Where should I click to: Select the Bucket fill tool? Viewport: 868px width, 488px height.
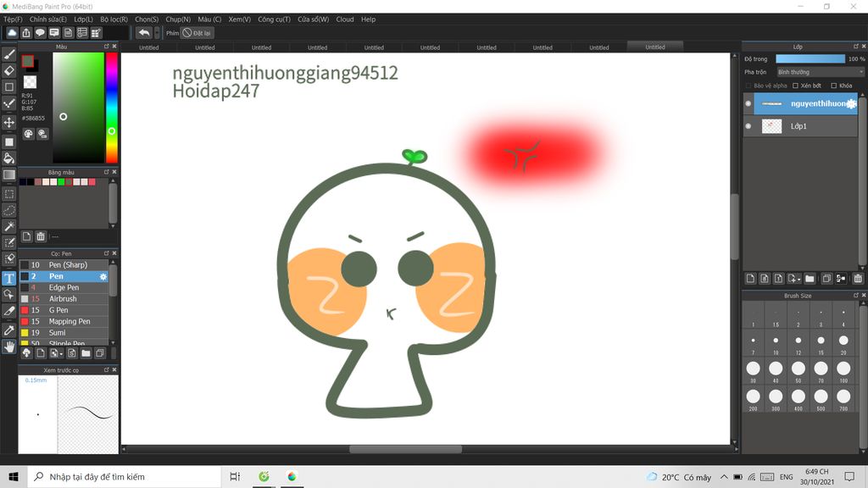pyautogui.click(x=9, y=158)
